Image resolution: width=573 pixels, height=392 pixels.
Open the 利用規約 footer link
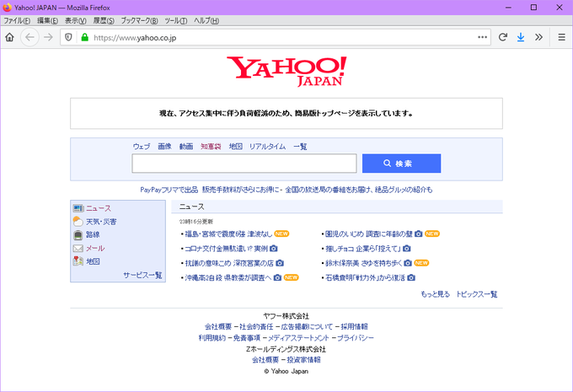tap(212, 338)
